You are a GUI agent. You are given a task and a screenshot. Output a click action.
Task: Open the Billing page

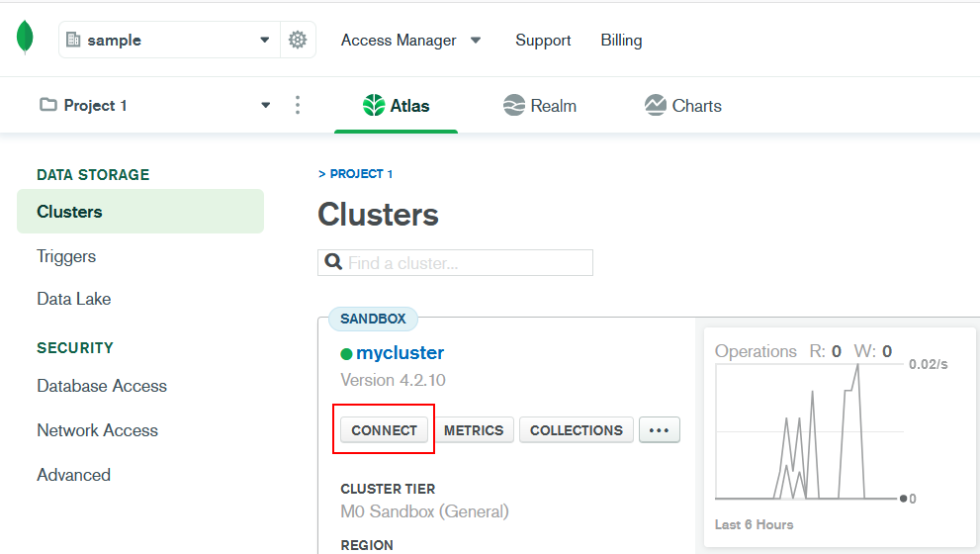(621, 40)
